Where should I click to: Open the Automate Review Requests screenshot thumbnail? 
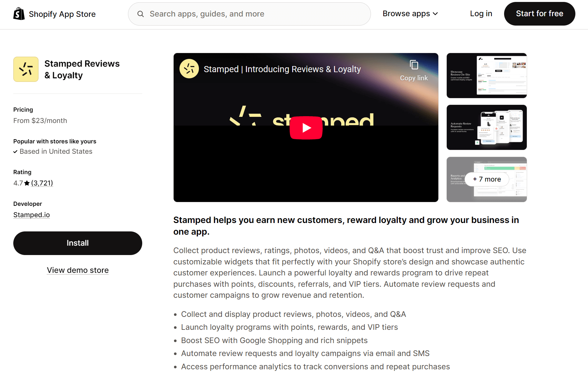[486, 127]
